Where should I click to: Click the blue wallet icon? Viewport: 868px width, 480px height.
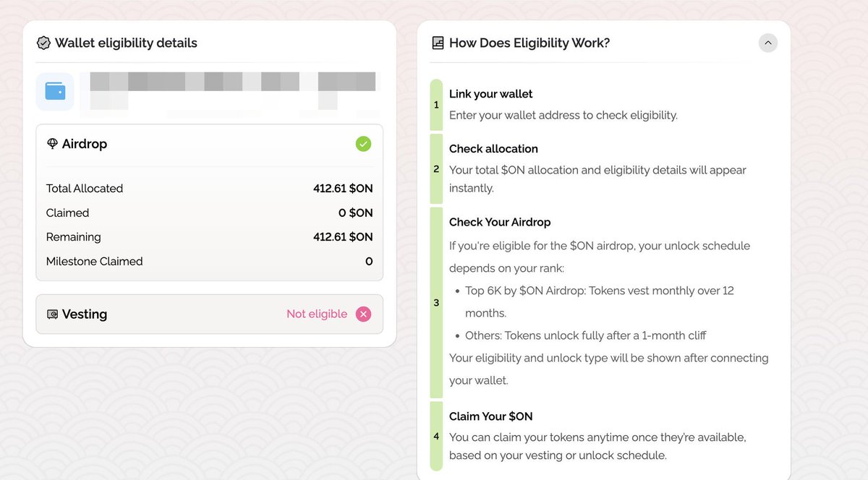[x=55, y=91]
